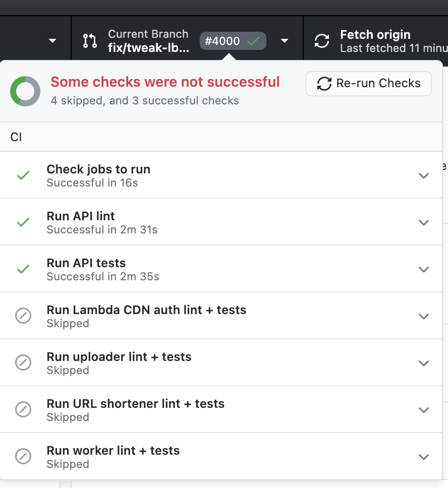The image size is (448, 488).
Task: Open the #4000 checks dropdown arrow
Action: [285, 41]
